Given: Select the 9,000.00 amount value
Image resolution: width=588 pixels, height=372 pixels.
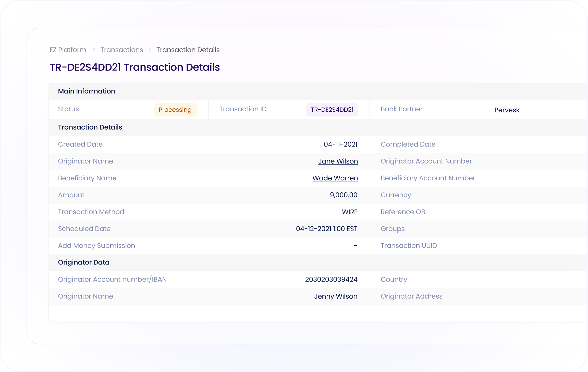Looking at the screenshot, I should click(344, 195).
